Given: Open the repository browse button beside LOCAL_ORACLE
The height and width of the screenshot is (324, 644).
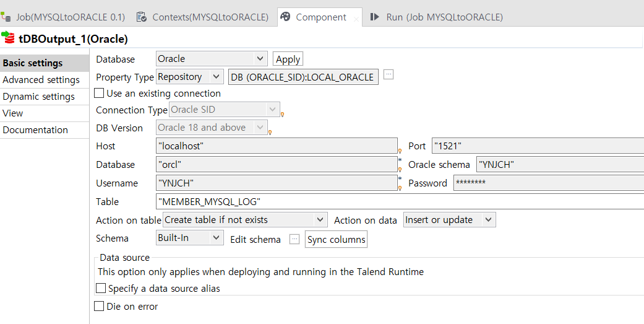Looking at the screenshot, I should click(x=389, y=74).
